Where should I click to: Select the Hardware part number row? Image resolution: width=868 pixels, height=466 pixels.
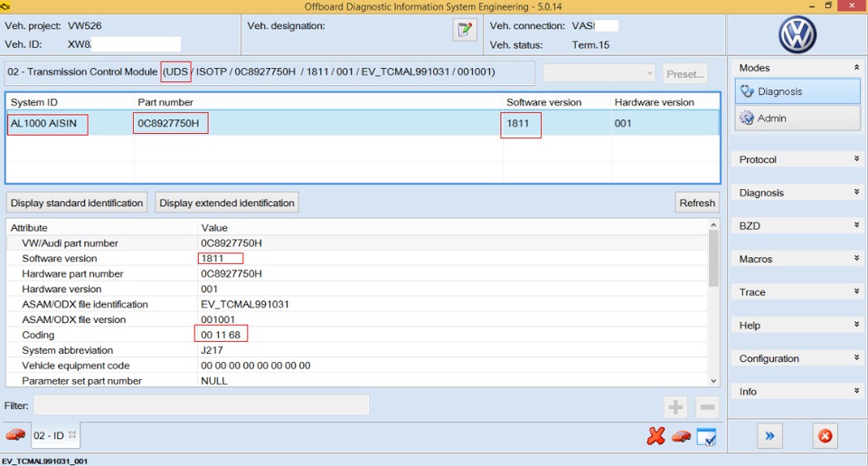point(357,274)
